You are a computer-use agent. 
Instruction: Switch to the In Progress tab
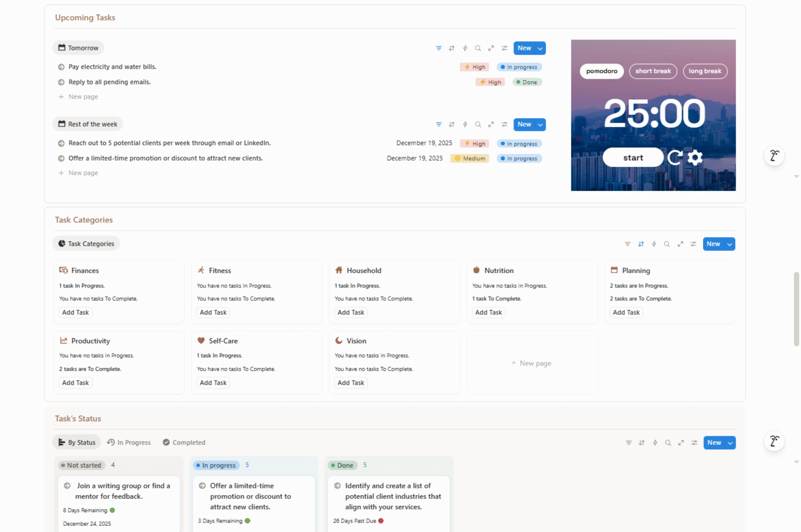129,443
